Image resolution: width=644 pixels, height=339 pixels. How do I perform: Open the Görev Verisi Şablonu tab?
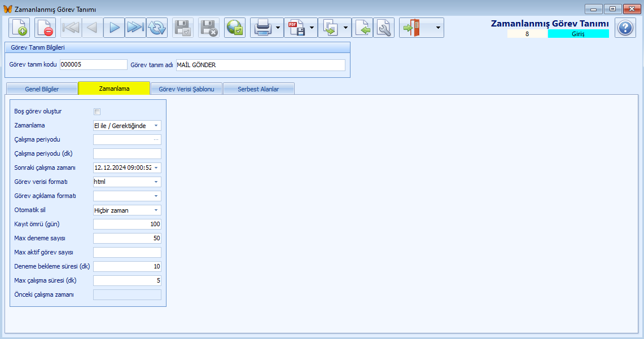(x=186, y=89)
